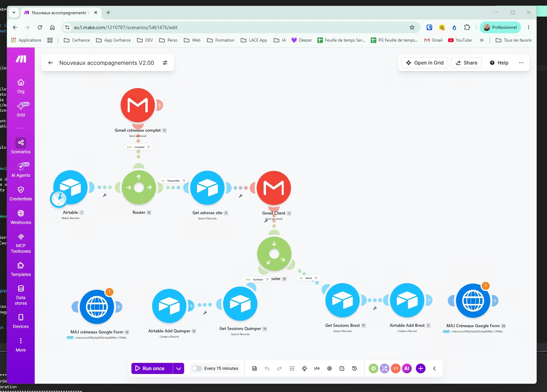Viewport: 547px width, 392px height.
Task: Open the browser tab search dropdown
Action: click(x=14, y=12)
